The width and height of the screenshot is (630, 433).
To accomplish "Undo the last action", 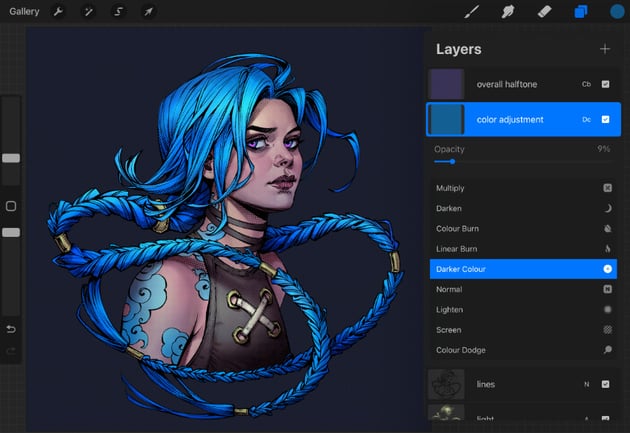I will click(x=11, y=329).
